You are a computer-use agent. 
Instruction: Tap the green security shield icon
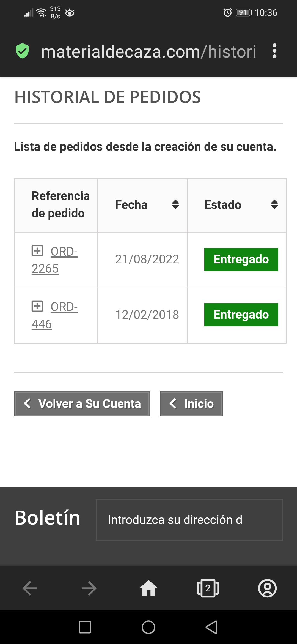tap(22, 51)
